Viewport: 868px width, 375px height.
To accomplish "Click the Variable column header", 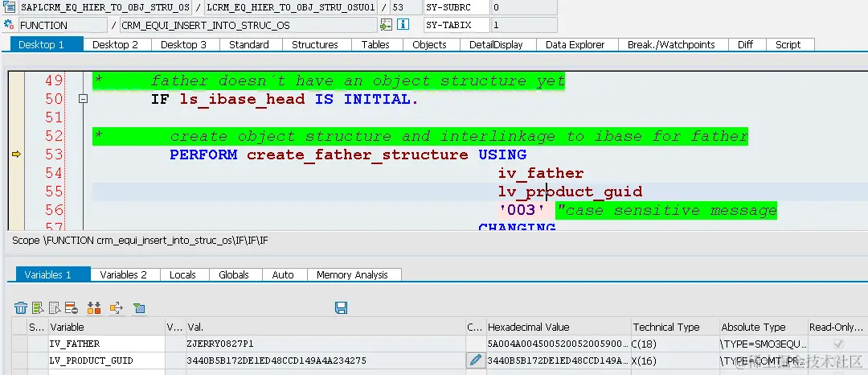I will click(106, 327).
